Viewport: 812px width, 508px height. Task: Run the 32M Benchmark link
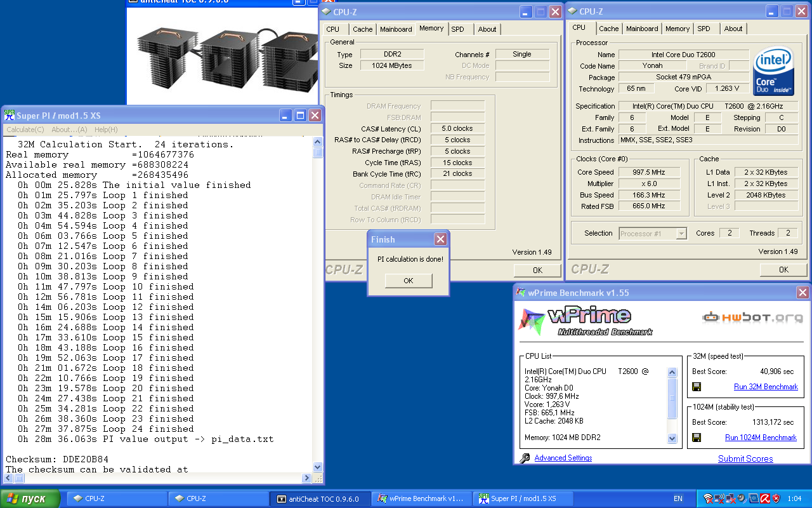(x=766, y=387)
